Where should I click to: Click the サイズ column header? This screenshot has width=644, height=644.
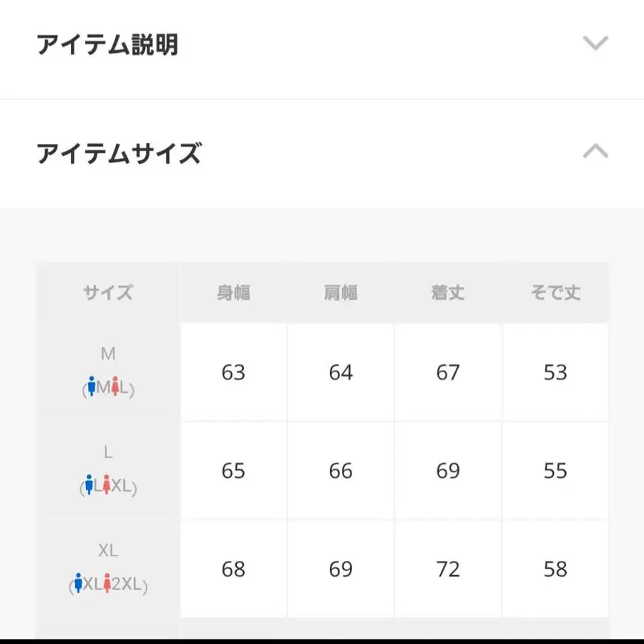click(x=107, y=292)
